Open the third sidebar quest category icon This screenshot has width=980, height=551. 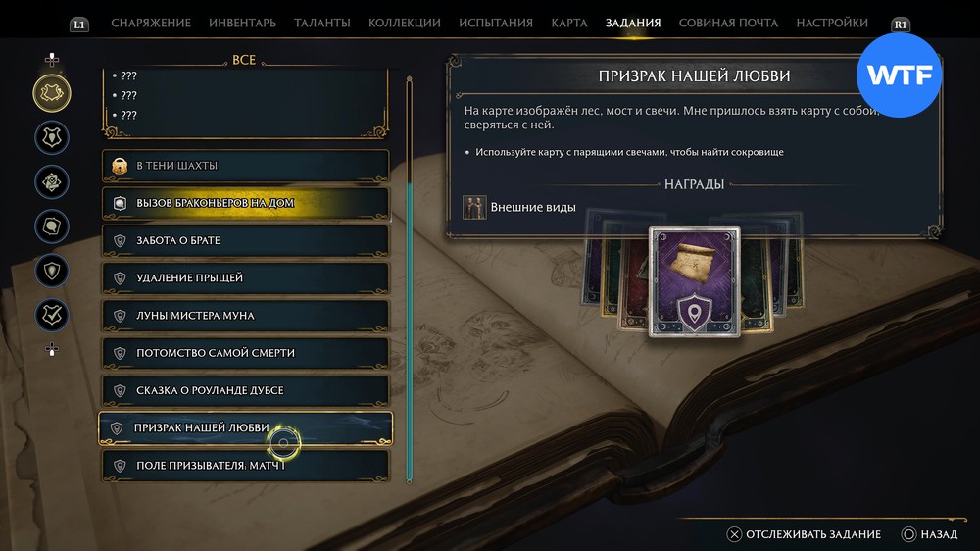click(52, 182)
